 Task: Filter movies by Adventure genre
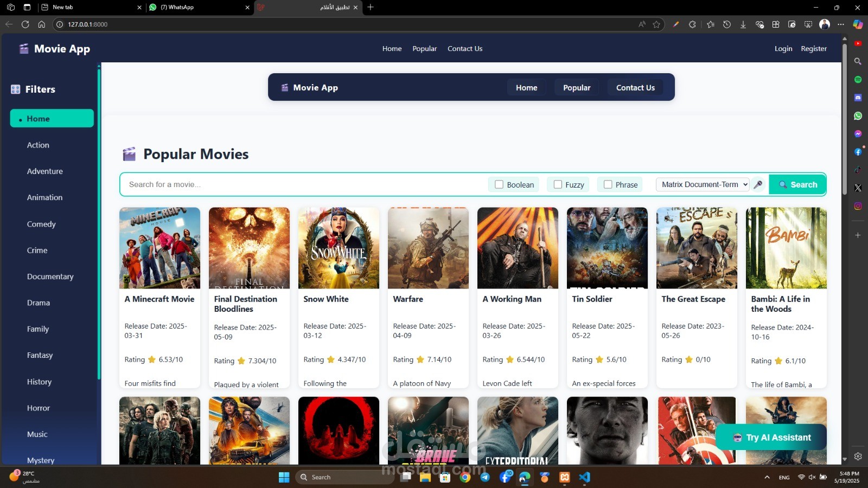pyautogui.click(x=45, y=171)
